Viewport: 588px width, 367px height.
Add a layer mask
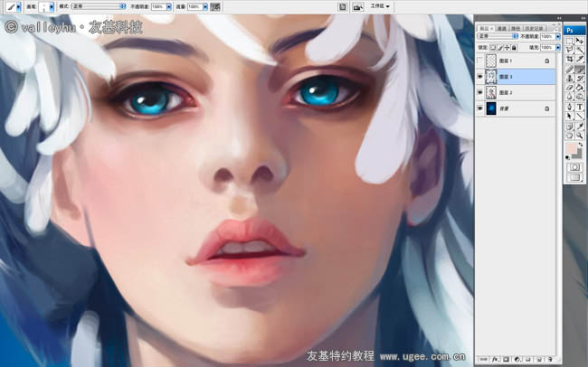click(506, 359)
